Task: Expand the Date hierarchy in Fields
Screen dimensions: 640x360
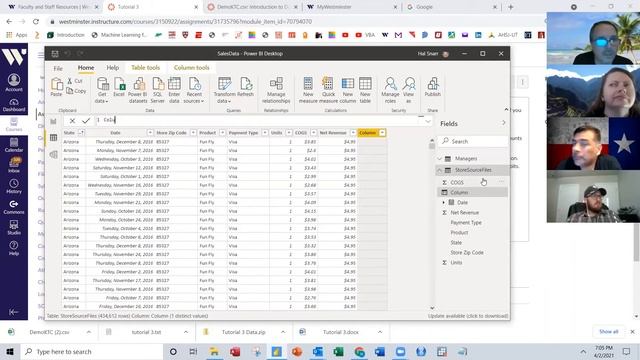Action: click(444, 202)
